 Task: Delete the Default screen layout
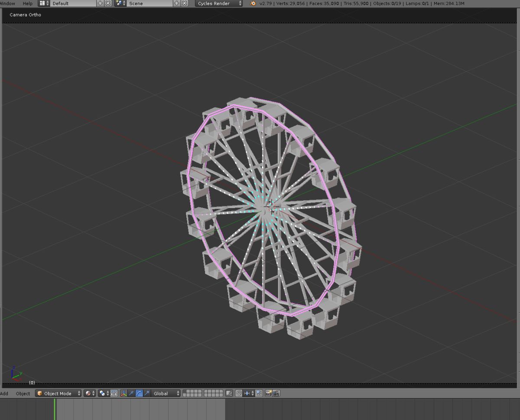[x=108, y=3]
